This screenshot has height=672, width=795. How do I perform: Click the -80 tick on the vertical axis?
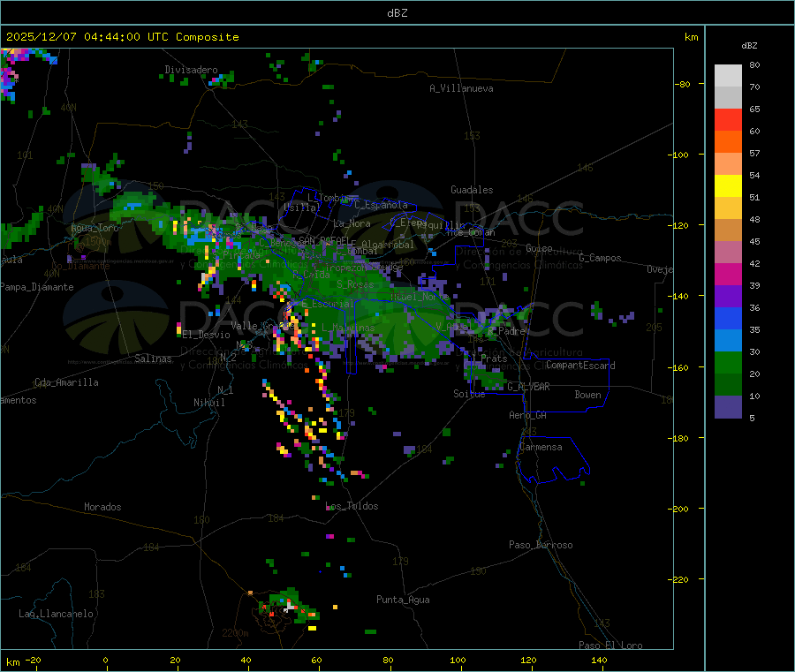tap(683, 84)
